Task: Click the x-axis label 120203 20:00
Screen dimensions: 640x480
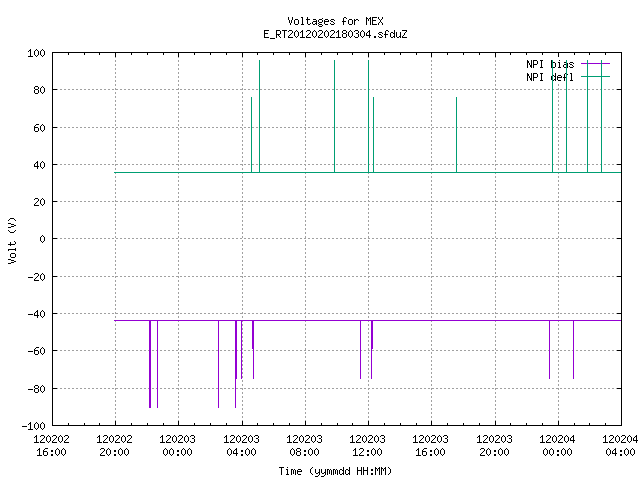Action: click(x=495, y=446)
